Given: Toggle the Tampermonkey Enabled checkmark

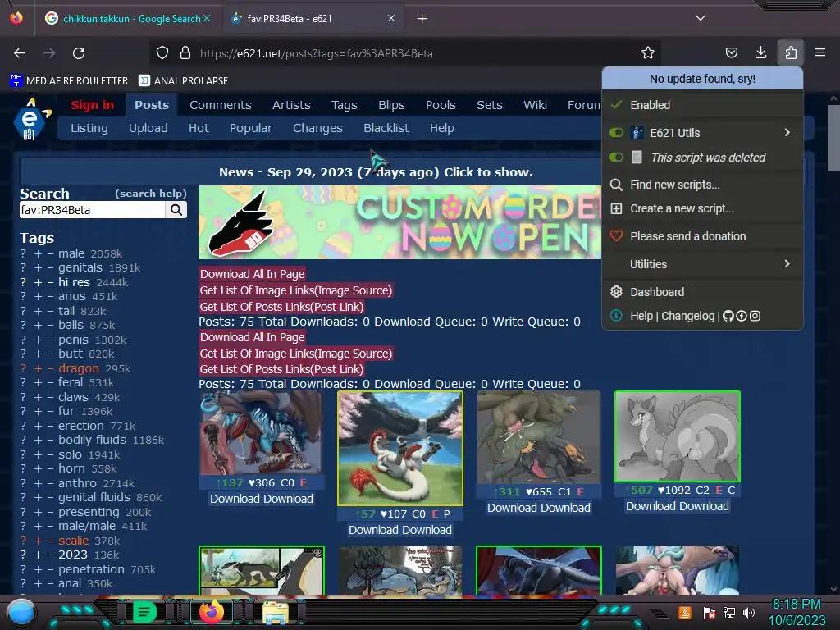Looking at the screenshot, I should (617, 105).
